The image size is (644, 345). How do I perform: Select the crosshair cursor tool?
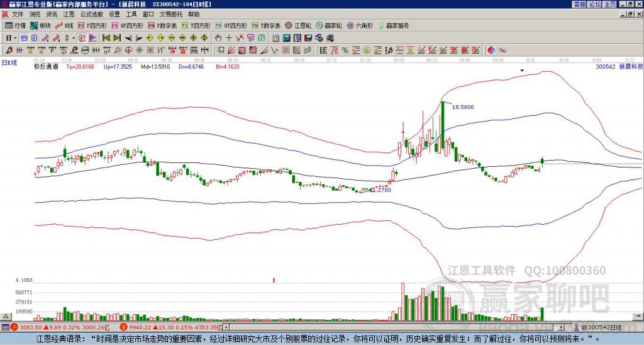point(229,38)
